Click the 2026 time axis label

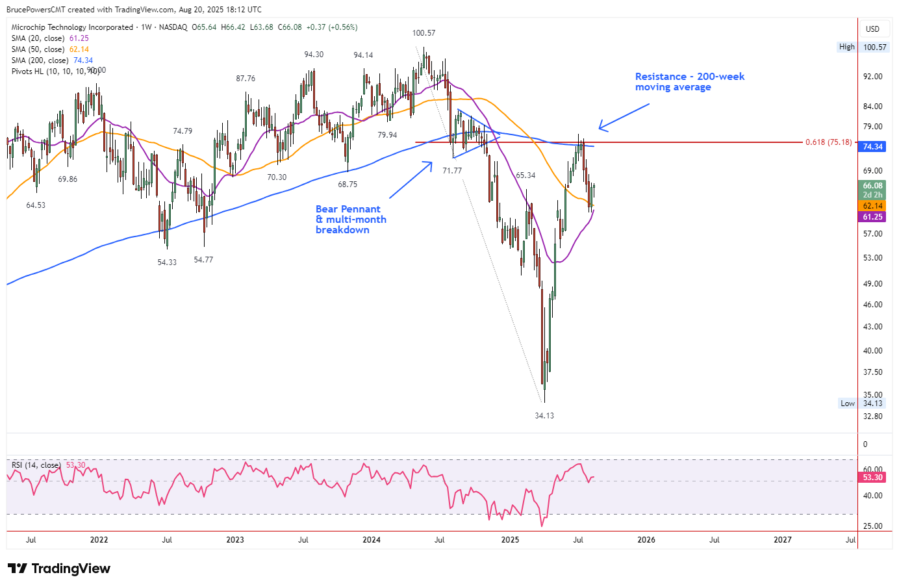pos(646,540)
